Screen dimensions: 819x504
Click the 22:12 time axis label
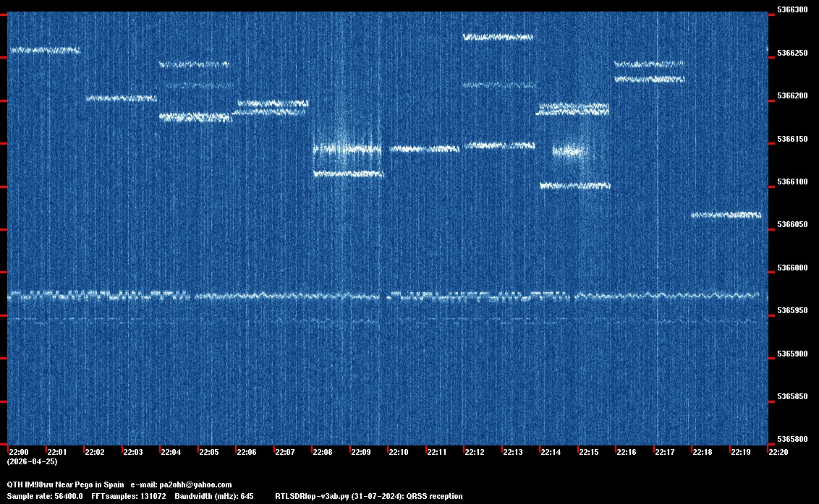coord(475,452)
